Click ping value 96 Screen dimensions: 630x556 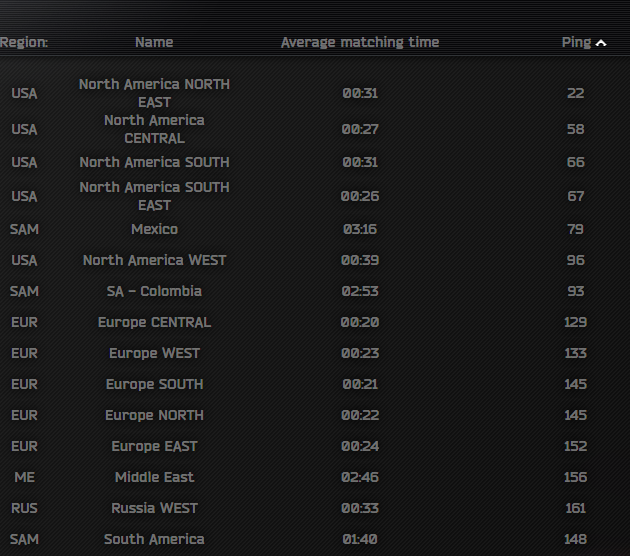[x=575, y=260]
